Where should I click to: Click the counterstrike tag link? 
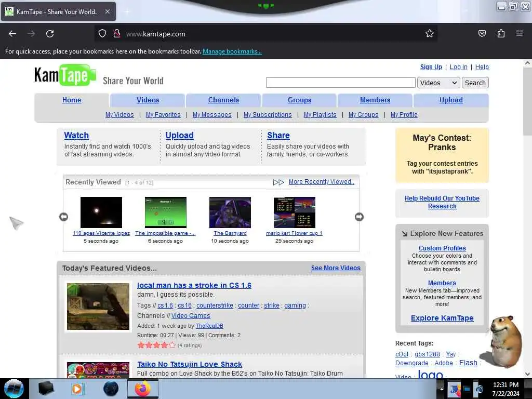click(x=215, y=305)
